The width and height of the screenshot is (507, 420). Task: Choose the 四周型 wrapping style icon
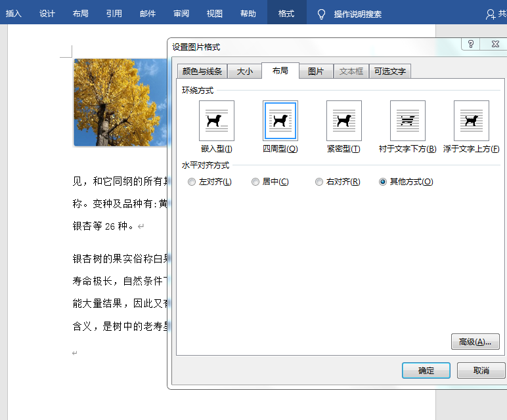click(x=280, y=121)
